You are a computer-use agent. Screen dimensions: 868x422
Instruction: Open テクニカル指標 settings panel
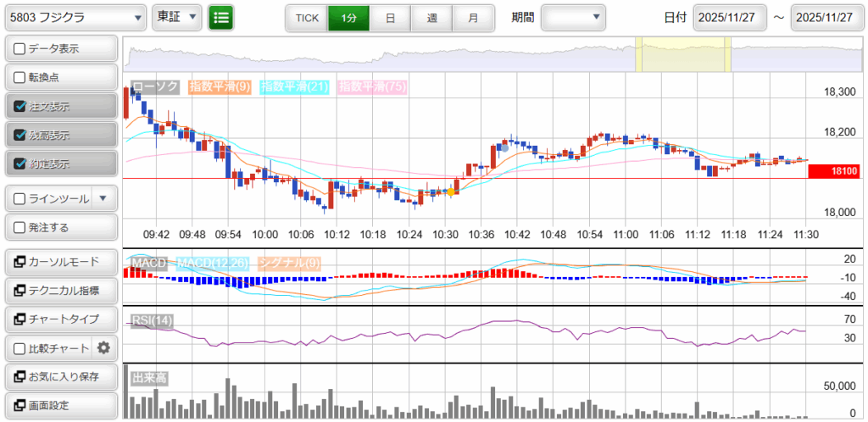pos(59,290)
